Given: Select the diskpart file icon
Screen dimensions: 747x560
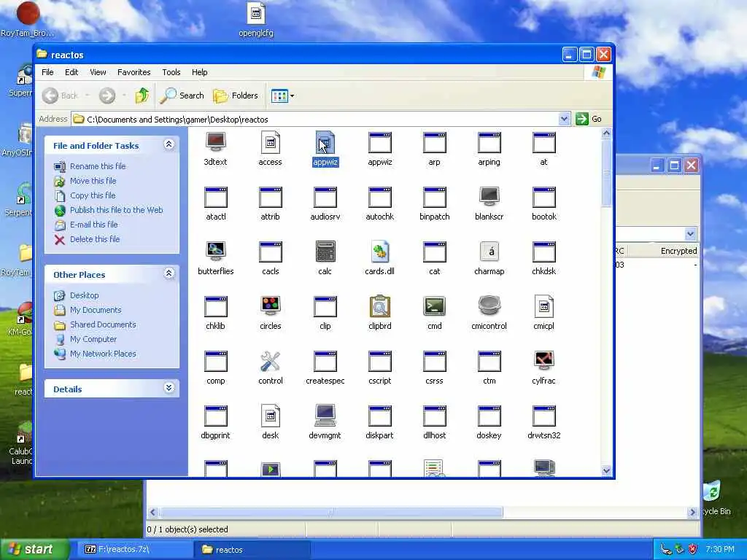Looking at the screenshot, I should pyautogui.click(x=379, y=415).
